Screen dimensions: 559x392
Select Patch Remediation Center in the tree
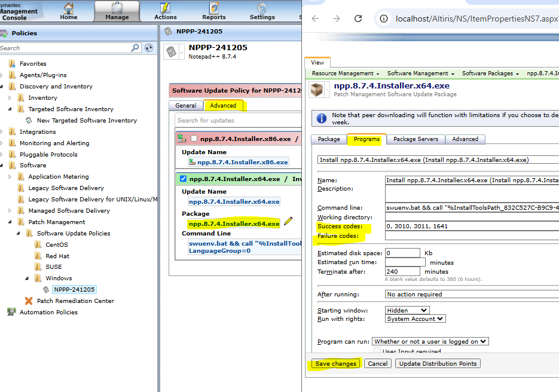(x=75, y=301)
